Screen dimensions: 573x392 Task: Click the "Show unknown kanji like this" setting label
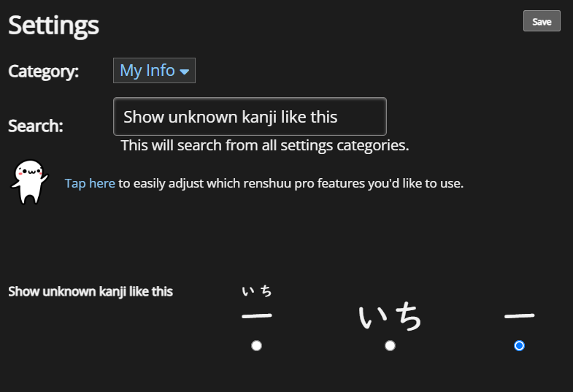click(91, 291)
